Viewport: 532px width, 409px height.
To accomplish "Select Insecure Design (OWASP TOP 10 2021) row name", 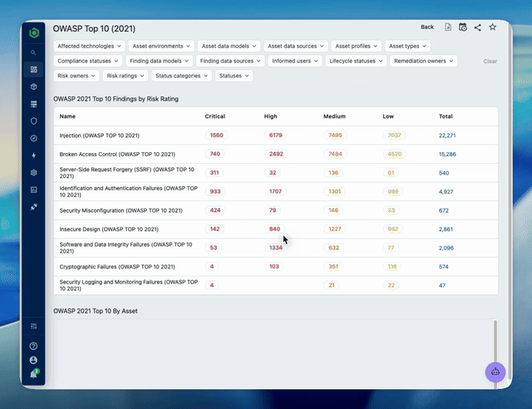I will (109, 229).
